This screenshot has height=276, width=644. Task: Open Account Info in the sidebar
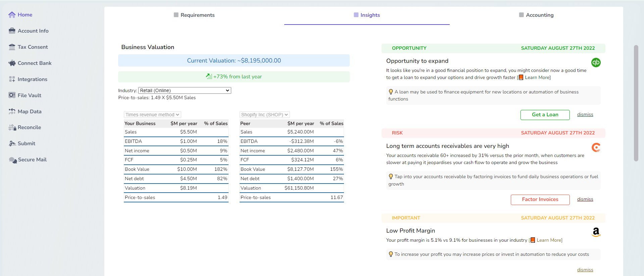[29, 31]
